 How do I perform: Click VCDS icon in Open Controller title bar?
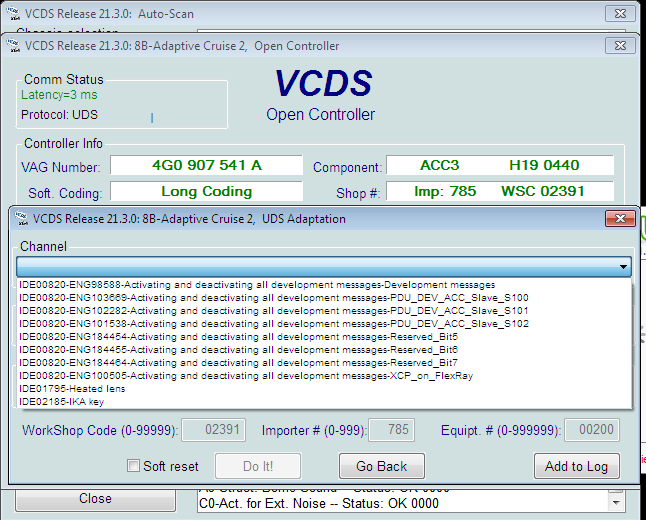14,45
